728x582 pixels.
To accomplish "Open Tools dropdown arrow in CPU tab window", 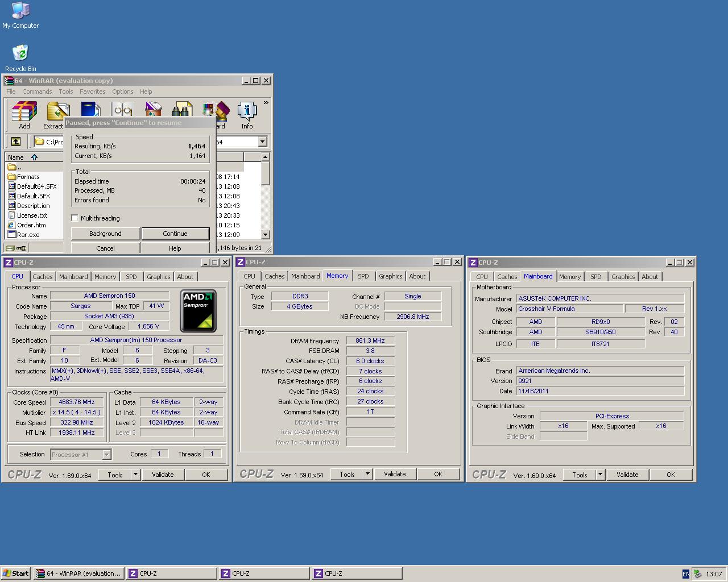I will click(x=135, y=475).
